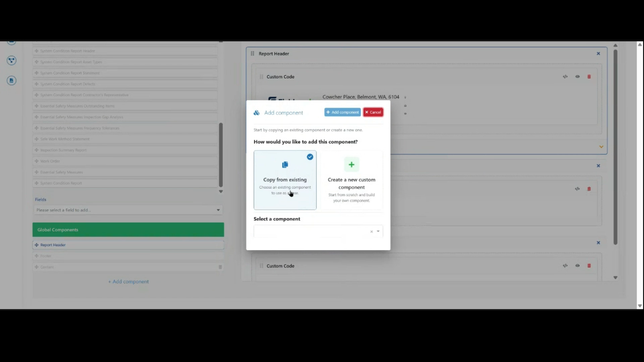Select Report Header in Global Components list

(x=128, y=245)
